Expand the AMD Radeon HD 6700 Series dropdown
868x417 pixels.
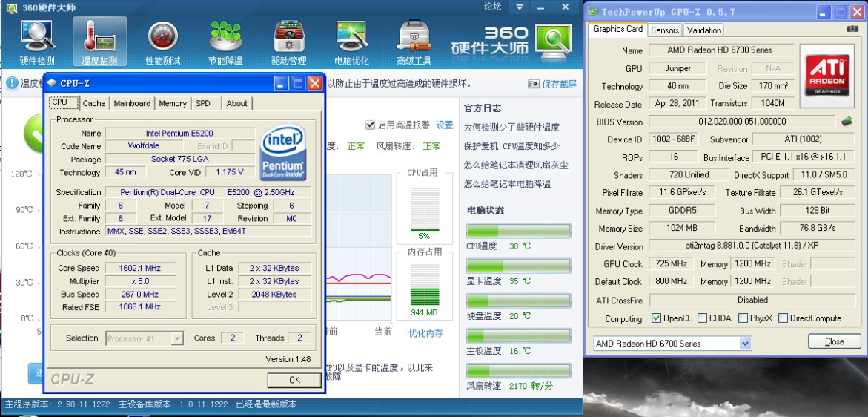[745, 344]
